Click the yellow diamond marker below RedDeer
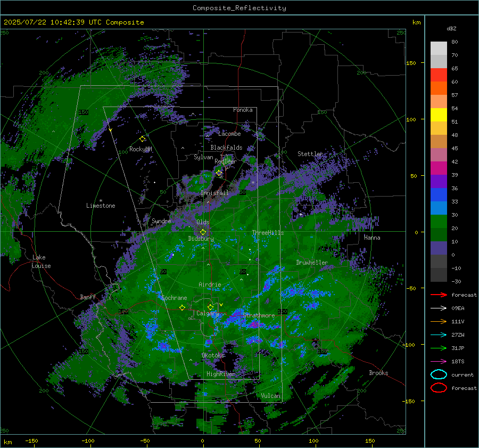Screen dimensions: 479x448 [219, 173]
